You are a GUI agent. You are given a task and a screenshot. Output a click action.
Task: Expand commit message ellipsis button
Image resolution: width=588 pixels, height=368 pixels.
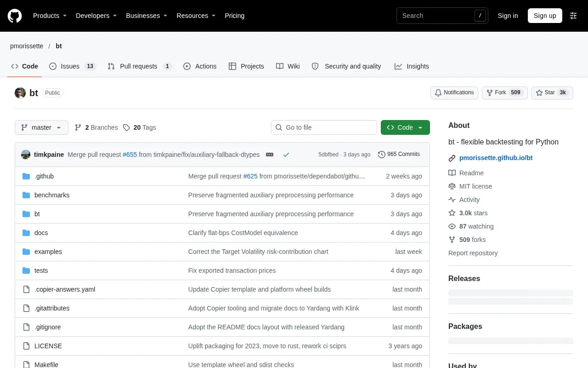click(x=270, y=155)
